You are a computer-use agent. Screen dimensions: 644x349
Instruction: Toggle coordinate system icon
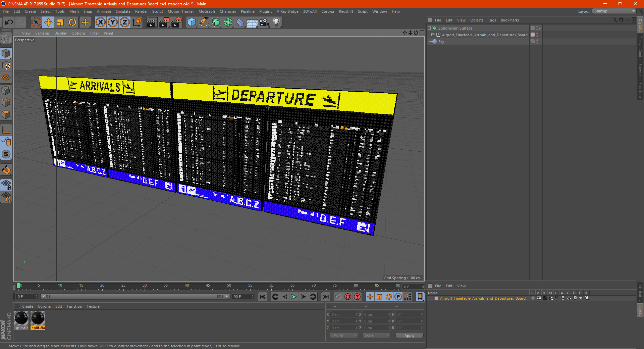pyautogui.click(x=137, y=22)
